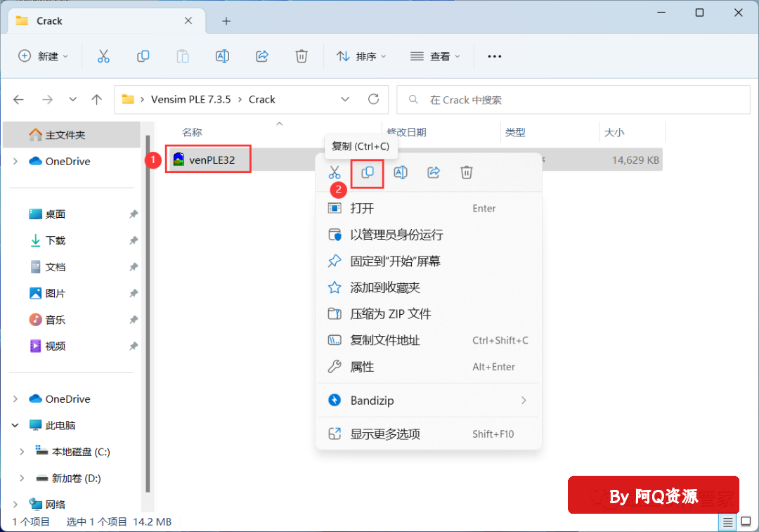The width and height of the screenshot is (759, 532).
Task: Click the delete trash icon in context menu
Action: tap(467, 172)
